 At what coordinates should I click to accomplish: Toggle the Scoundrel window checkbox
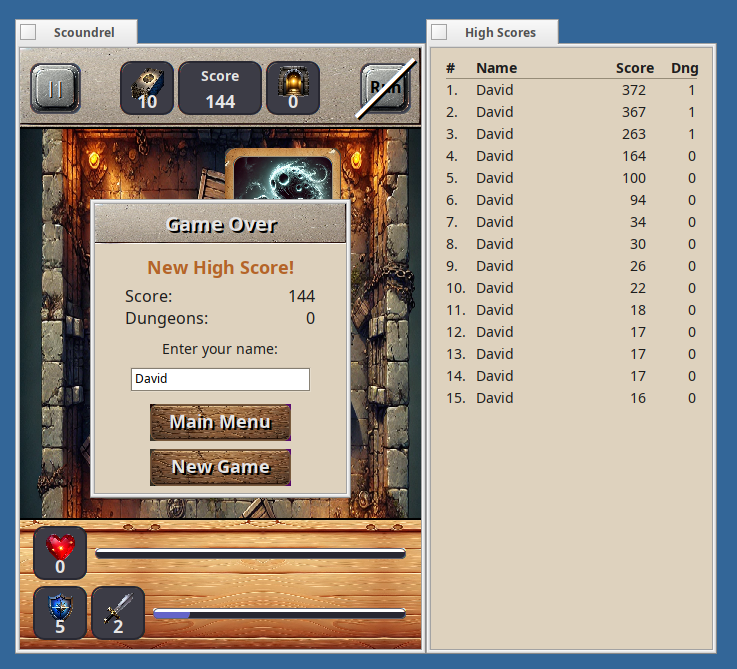point(28,32)
